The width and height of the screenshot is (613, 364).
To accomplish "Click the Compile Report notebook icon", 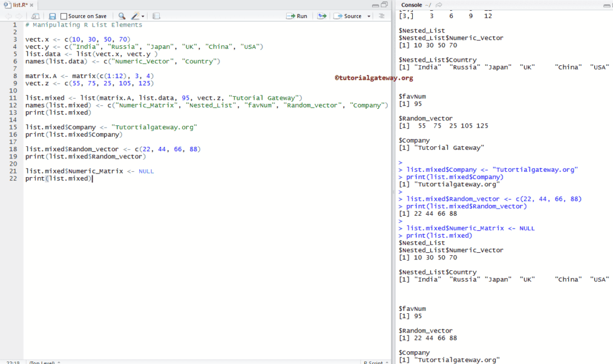I will click(156, 16).
